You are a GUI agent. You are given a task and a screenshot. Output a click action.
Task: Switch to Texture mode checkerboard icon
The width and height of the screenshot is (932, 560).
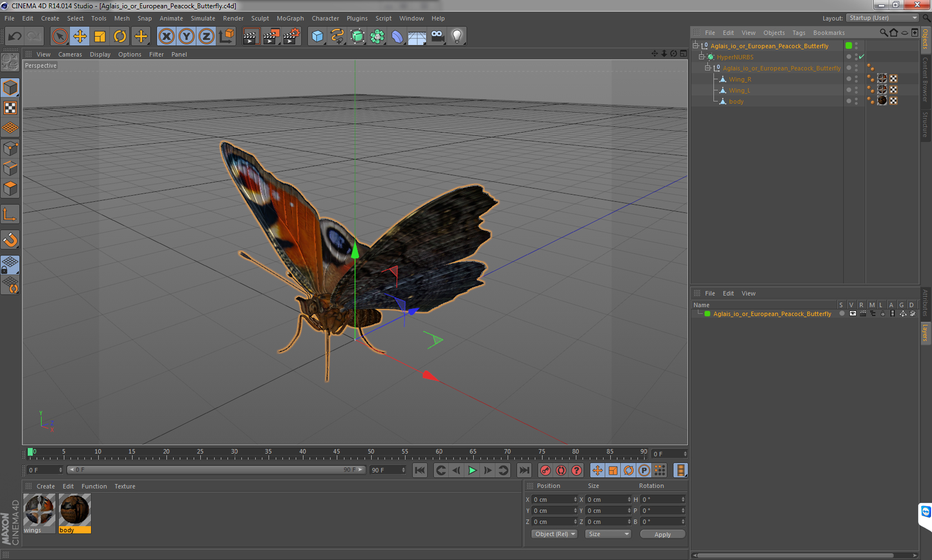pyautogui.click(x=11, y=108)
